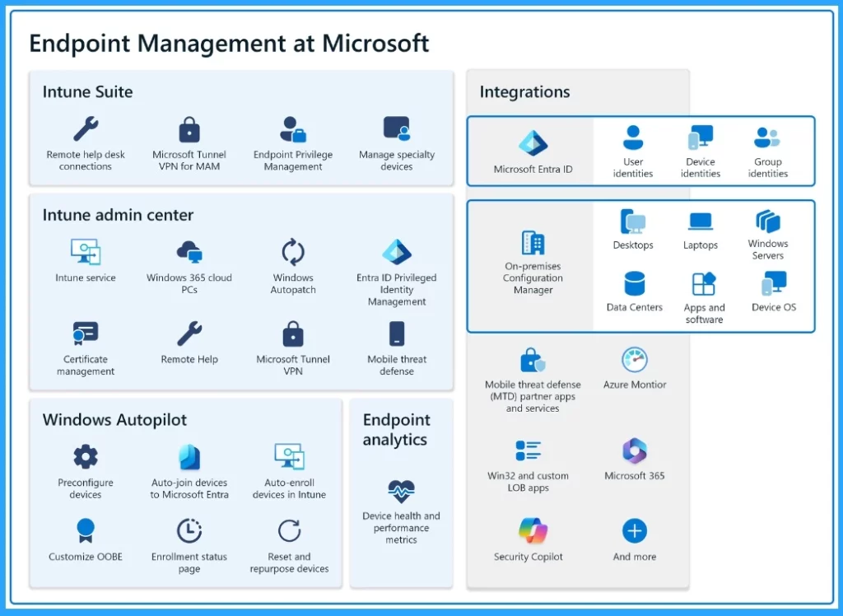Click the Windows 365 cloud PCs icon
This screenshot has width=843, height=616.
tap(189, 252)
